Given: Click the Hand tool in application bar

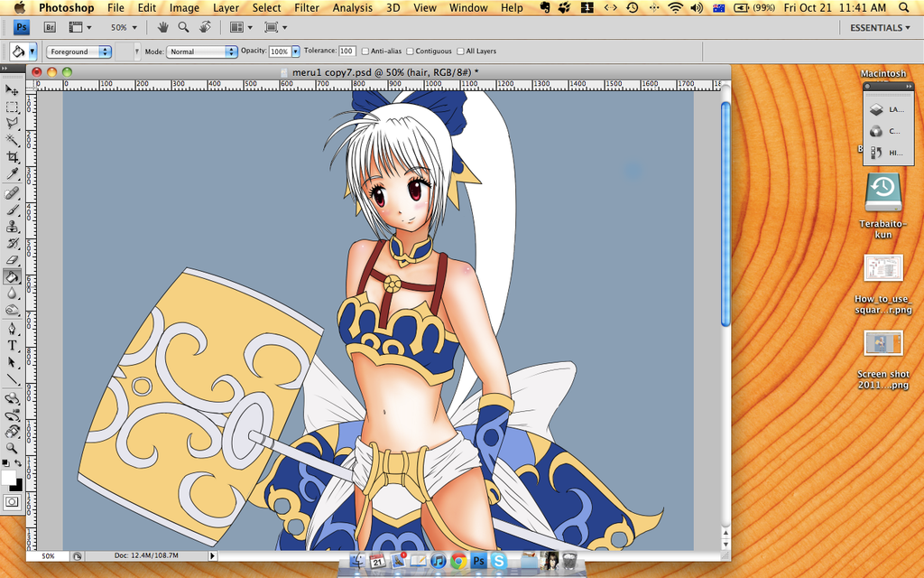Looking at the screenshot, I should pyautogui.click(x=163, y=27).
